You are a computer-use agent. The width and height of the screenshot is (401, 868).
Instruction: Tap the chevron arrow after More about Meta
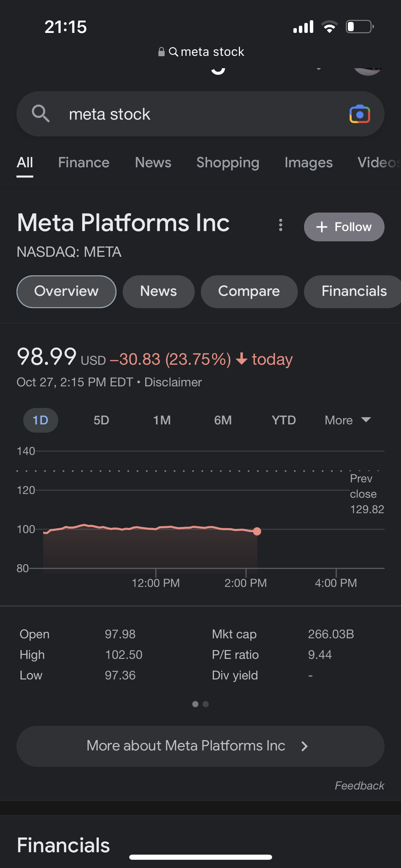pyautogui.click(x=304, y=746)
